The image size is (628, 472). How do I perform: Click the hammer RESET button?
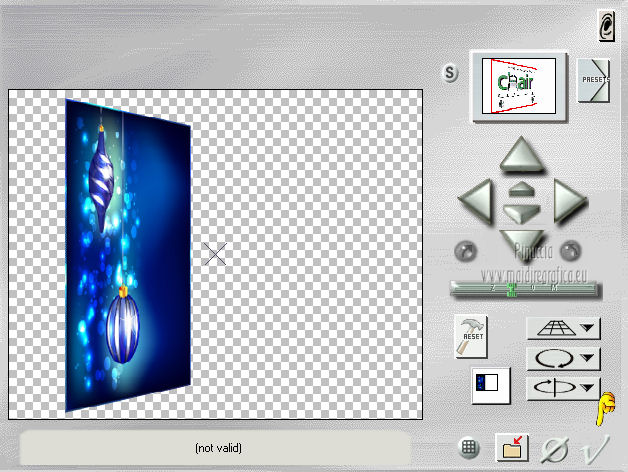pyautogui.click(x=471, y=336)
